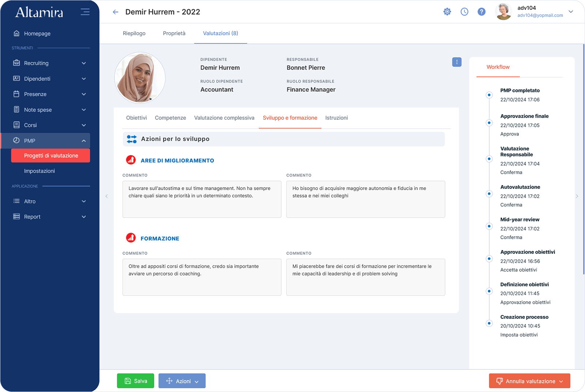Click the Aree di miglioramento first comment field
Image resolution: width=585 pixels, height=392 pixels.
pyautogui.click(x=201, y=199)
